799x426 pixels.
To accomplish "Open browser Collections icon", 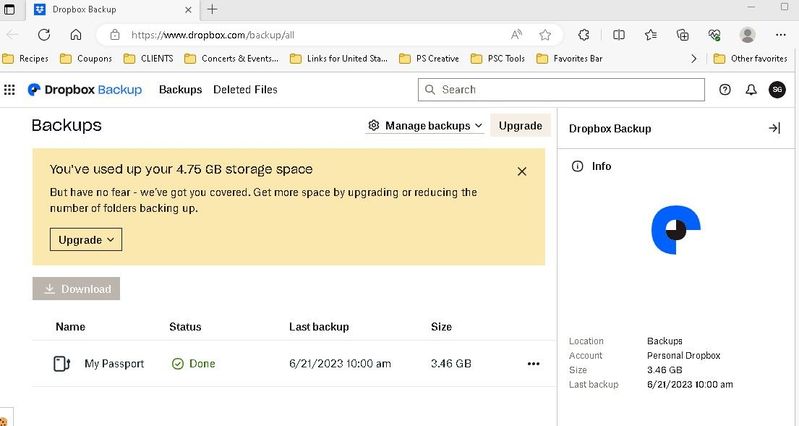I will tap(682, 35).
